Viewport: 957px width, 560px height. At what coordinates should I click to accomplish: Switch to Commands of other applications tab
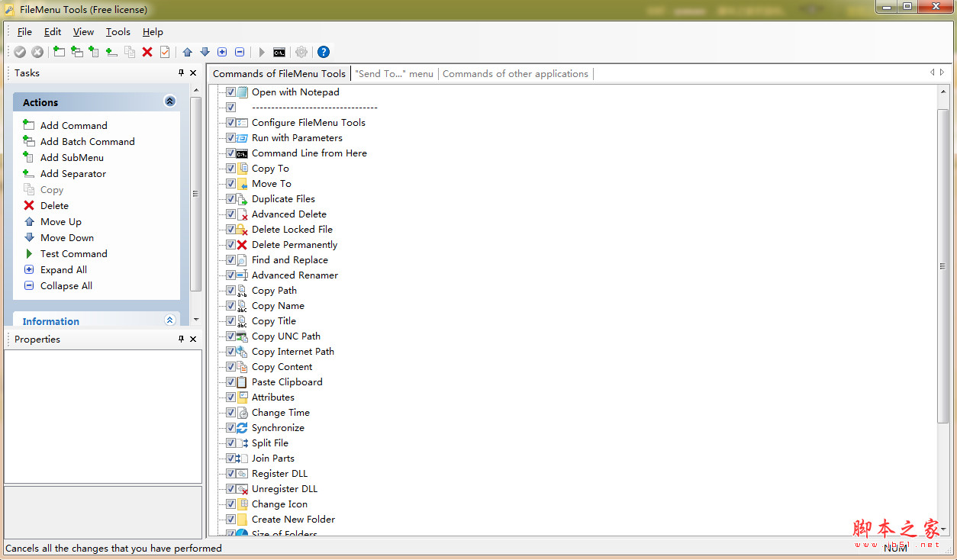[515, 74]
